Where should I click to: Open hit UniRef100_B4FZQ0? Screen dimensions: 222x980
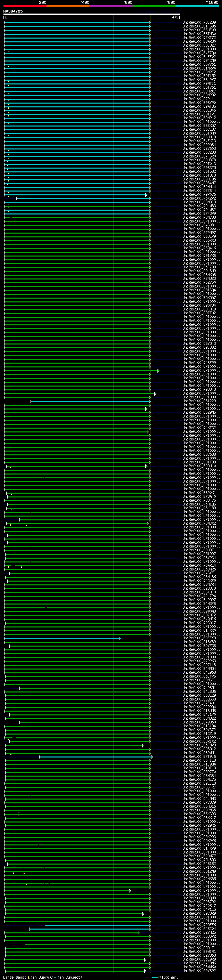(x=199, y=53)
